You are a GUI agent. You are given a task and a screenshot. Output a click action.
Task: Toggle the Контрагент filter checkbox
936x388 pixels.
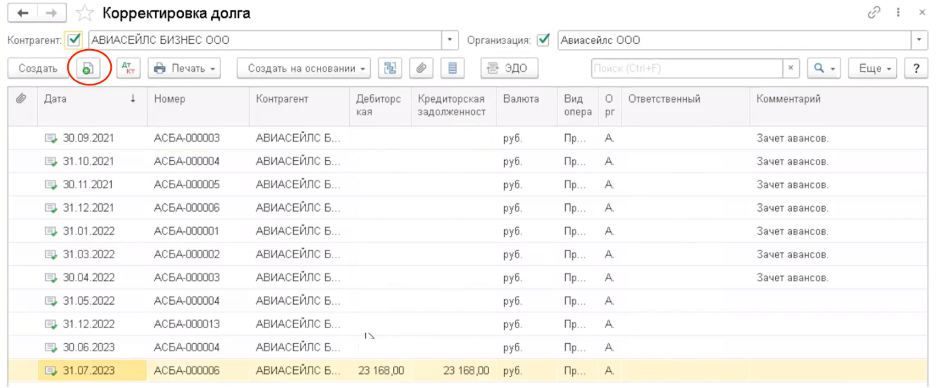pyautogui.click(x=74, y=41)
